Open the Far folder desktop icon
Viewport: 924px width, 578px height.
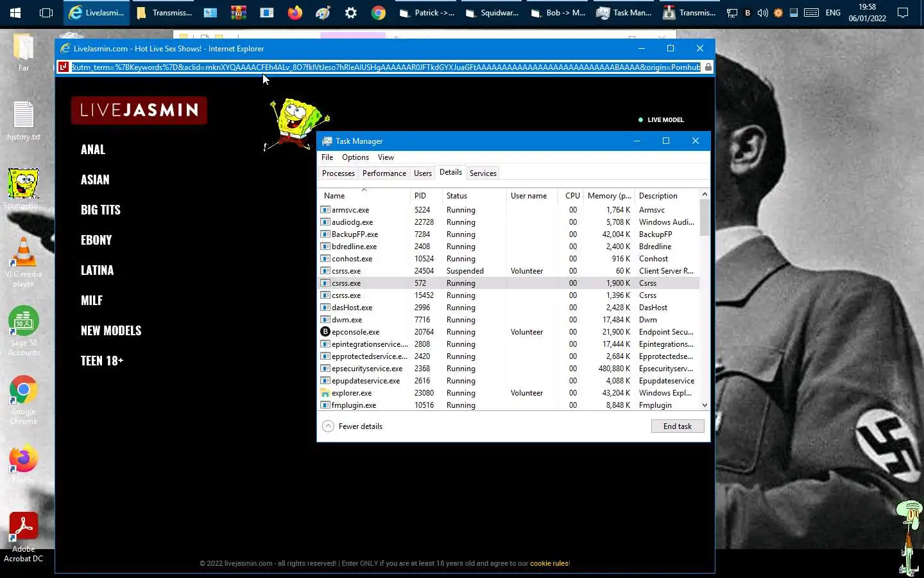tap(24, 51)
